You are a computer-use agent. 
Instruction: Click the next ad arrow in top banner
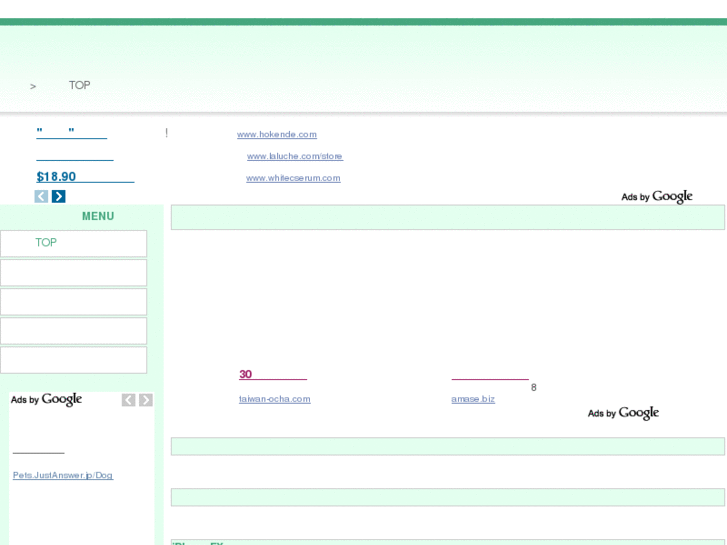pyautogui.click(x=58, y=197)
